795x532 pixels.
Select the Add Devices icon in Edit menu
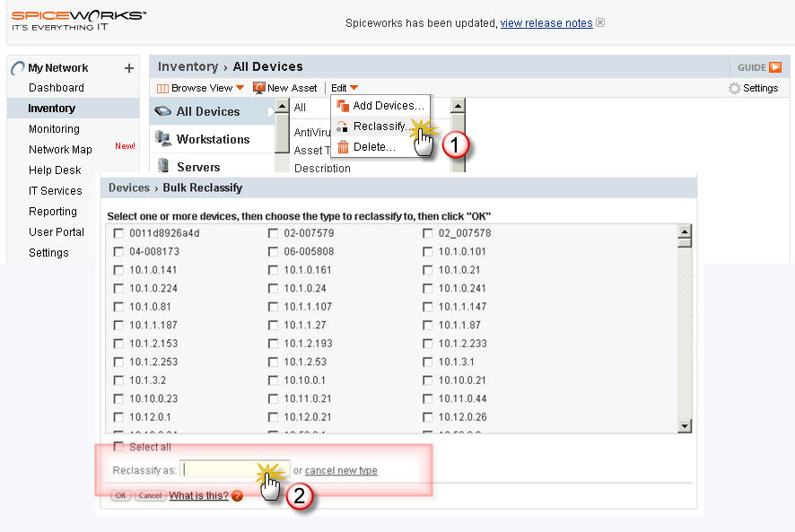345,106
